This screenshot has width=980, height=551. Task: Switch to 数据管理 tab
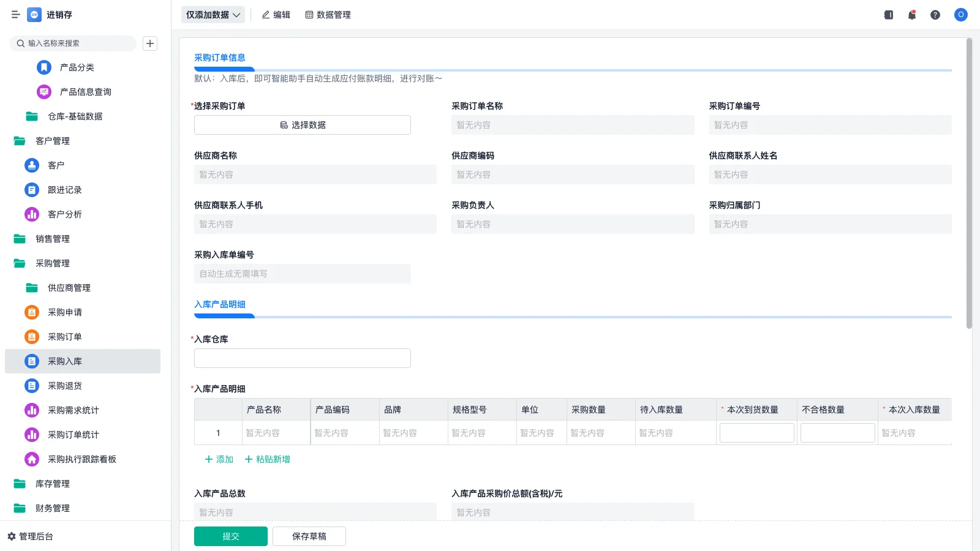(328, 15)
